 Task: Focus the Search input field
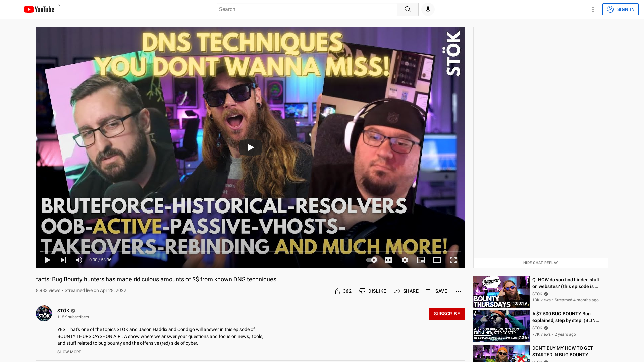[x=307, y=9]
